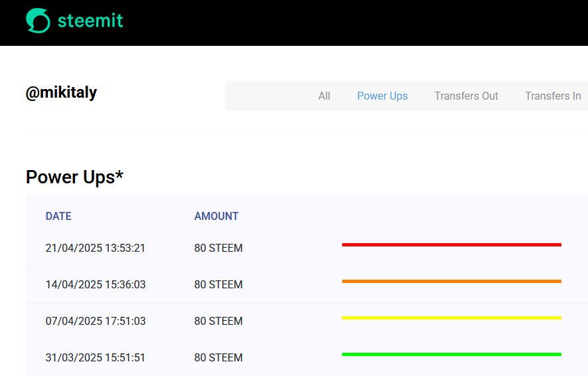Click 80 STEEM in the 07/04/2025 row
Screen dimensions: 588x376
pyautogui.click(x=218, y=321)
